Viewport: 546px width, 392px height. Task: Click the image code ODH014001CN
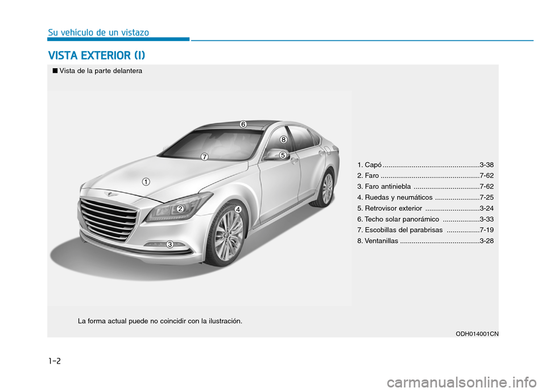click(477, 334)
